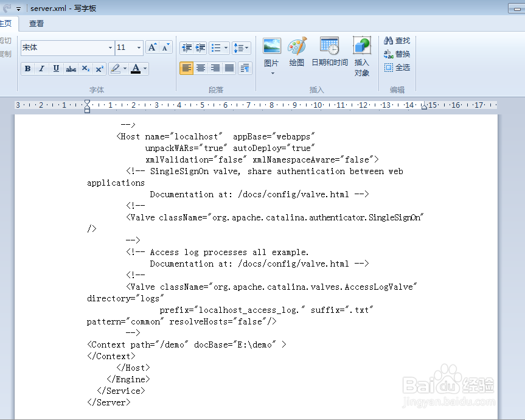Toggle underline formatting
The height and width of the screenshot is (420, 525).
56,69
